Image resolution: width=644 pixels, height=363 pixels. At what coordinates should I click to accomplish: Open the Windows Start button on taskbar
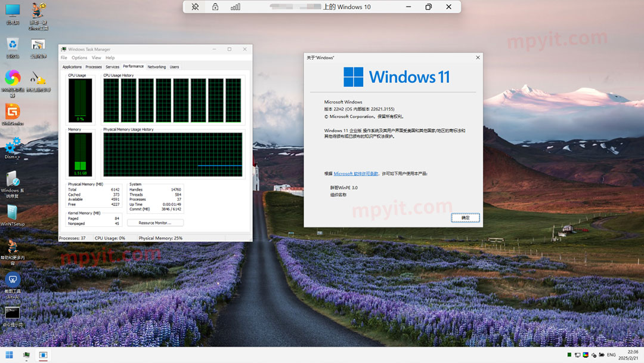coord(9,355)
